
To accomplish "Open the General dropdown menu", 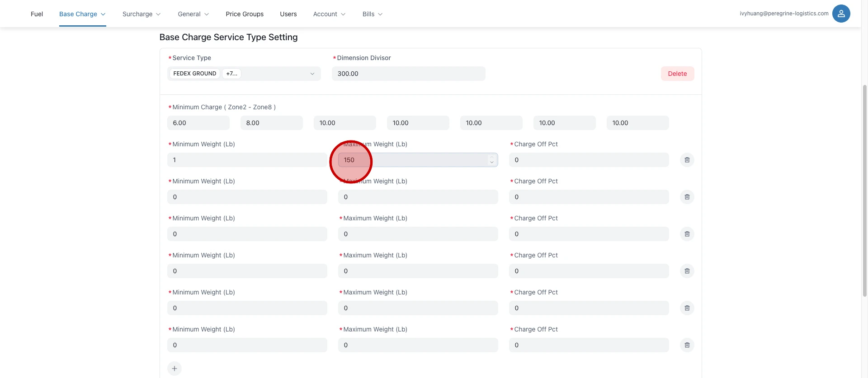I will coord(193,14).
